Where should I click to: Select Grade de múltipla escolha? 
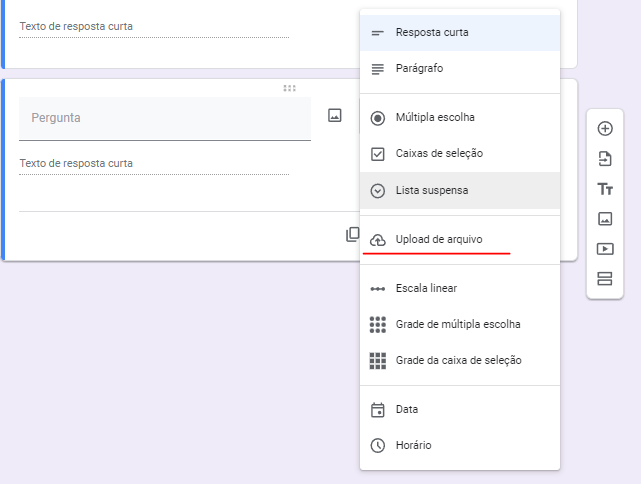[x=458, y=325]
